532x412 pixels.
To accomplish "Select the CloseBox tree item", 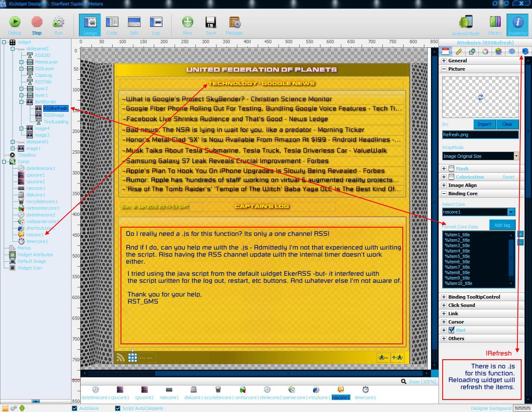I will 27,155.
